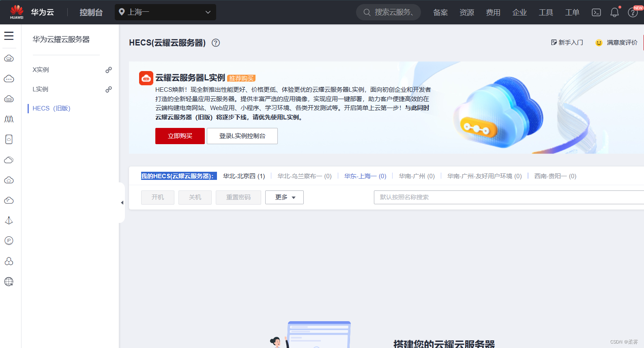Click the 华为云 brand text
The width and height of the screenshot is (644, 348).
click(x=43, y=13)
